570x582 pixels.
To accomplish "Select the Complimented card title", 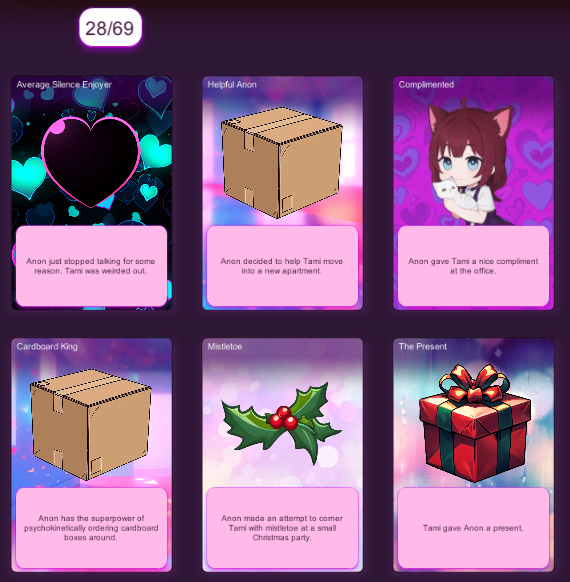I will coord(426,85).
